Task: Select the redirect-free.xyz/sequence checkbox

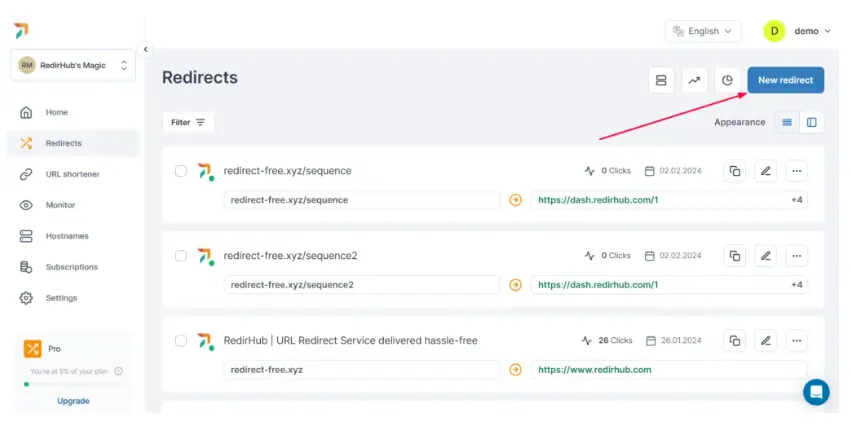Action: coord(181,171)
